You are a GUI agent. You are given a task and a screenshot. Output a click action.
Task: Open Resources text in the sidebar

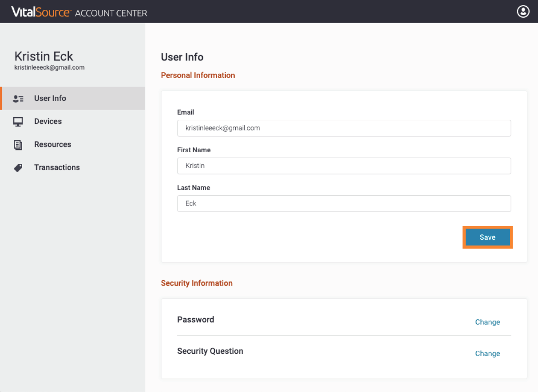(x=52, y=145)
